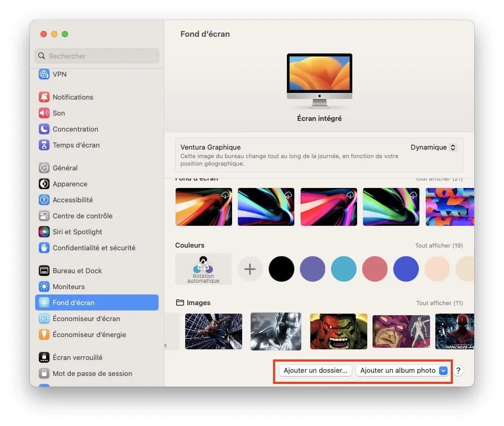Screen dimensions: 504x426
Task: Go to Moniteurs settings pane
Action: [69, 286]
